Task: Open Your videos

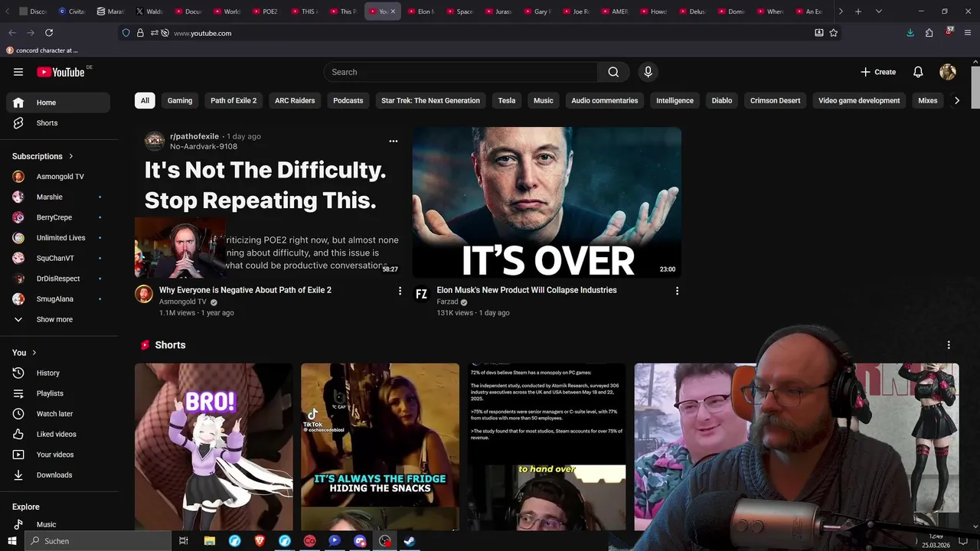Action: 58,455
